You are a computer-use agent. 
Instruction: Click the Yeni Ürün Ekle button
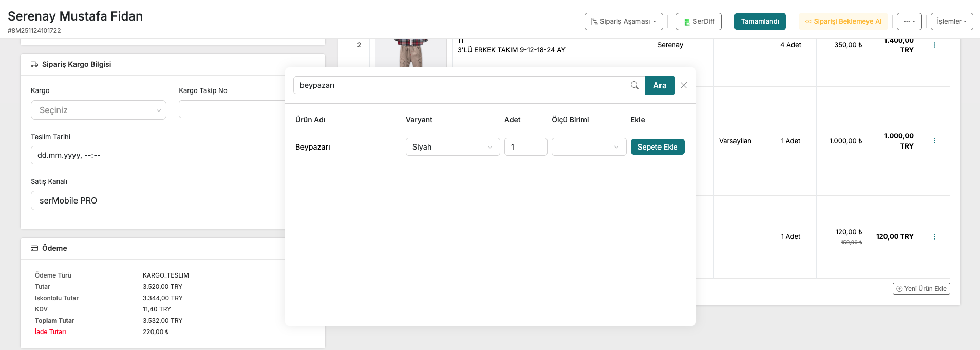pyautogui.click(x=921, y=289)
